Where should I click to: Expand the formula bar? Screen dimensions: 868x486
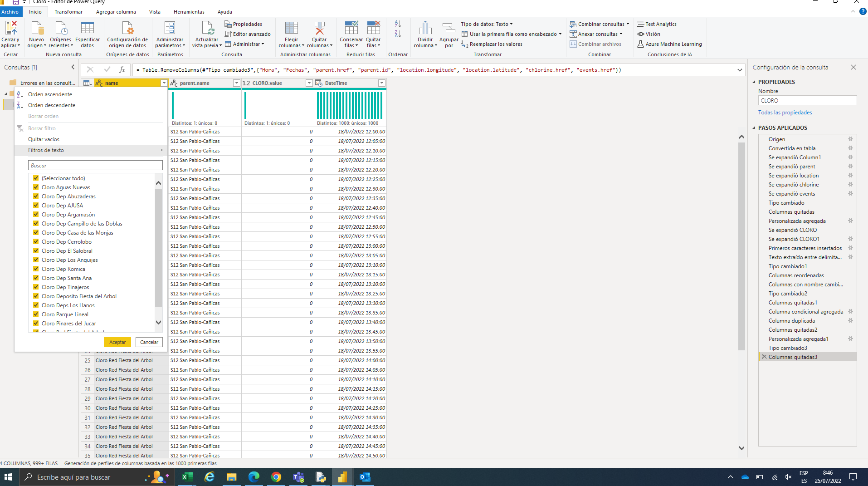tap(740, 70)
